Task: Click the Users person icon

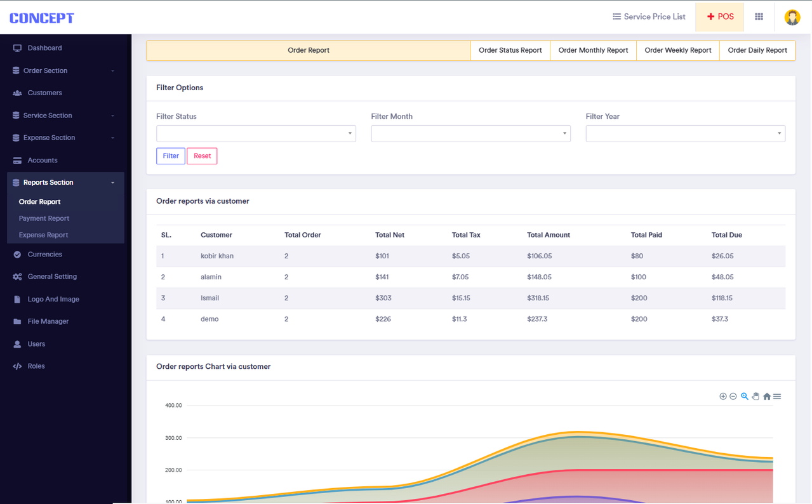Action: pos(17,344)
